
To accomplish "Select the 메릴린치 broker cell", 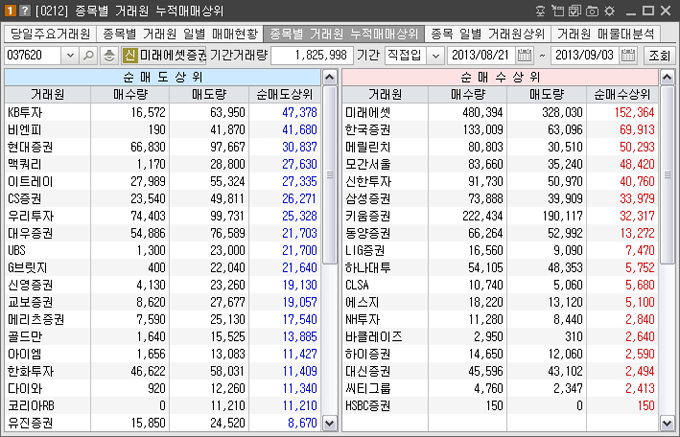I will (x=385, y=147).
